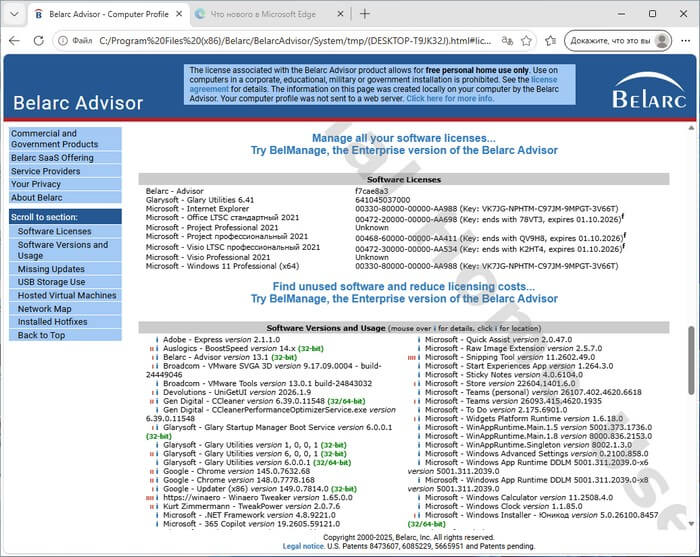
Task: Open Edge settings and more menu
Action: coord(686,41)
